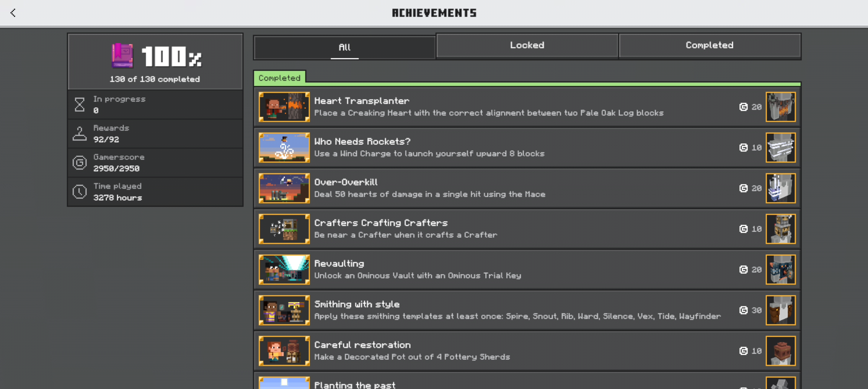Click the Heart Transplanter reward icon
Screen dimensions: 868x389
pos(780,107)
